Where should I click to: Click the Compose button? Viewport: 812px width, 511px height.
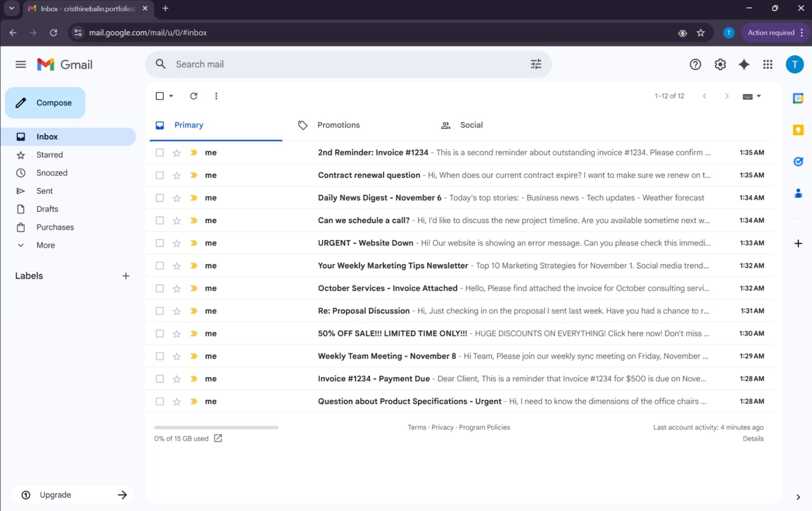coord(45,103)
